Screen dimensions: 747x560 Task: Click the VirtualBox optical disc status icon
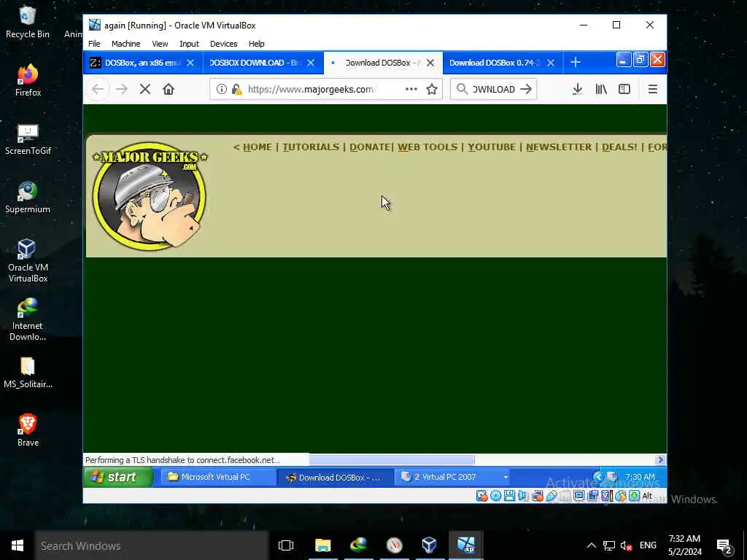click(495, 496)
